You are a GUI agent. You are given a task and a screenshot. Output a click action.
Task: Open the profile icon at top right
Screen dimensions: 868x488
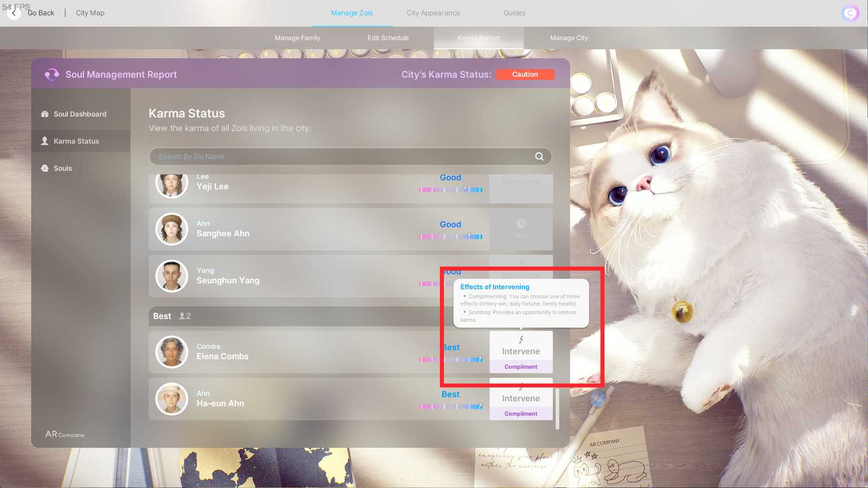(x=850, y=13)
